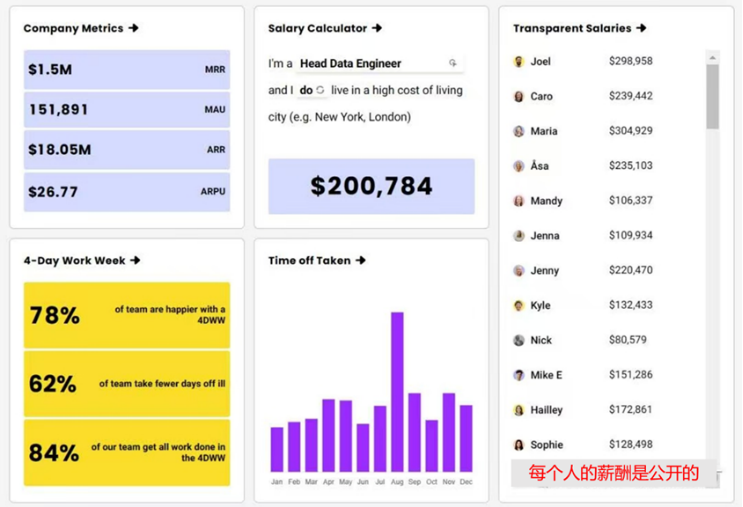Open the Company Metrics section link
Image resolution: width=743 pixels, height=507 pixels.
coord(81,28)
